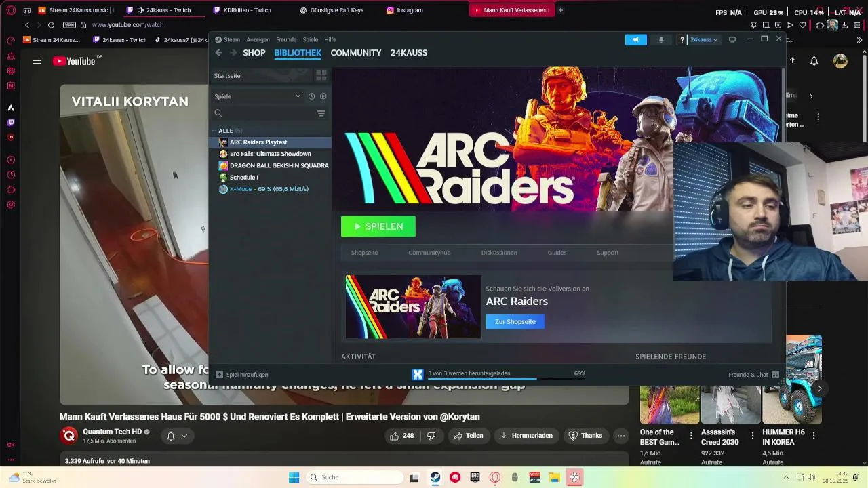Click YouTube Herunterladen button
This screenshot has height=488, width=868.
(526, 436)
